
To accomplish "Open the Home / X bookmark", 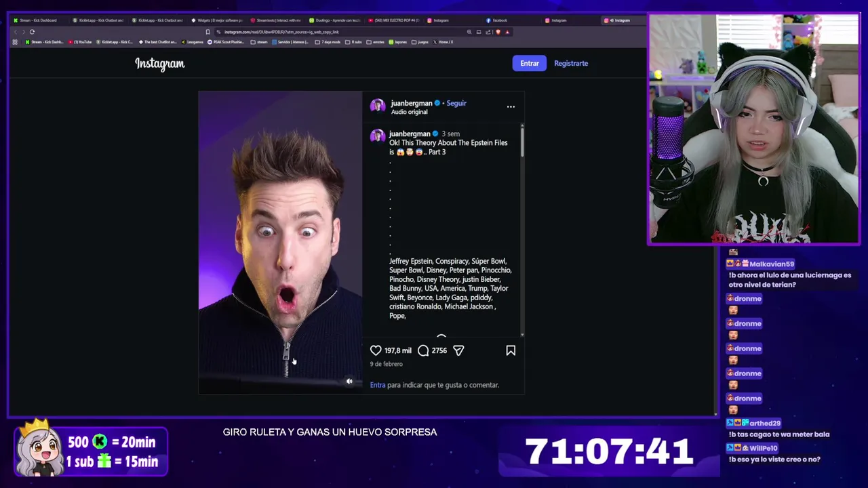I will click(x=442, y=42).
